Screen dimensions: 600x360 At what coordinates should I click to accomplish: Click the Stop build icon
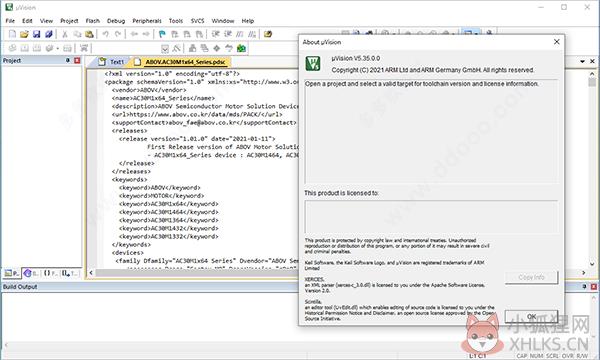pos(67,48)
